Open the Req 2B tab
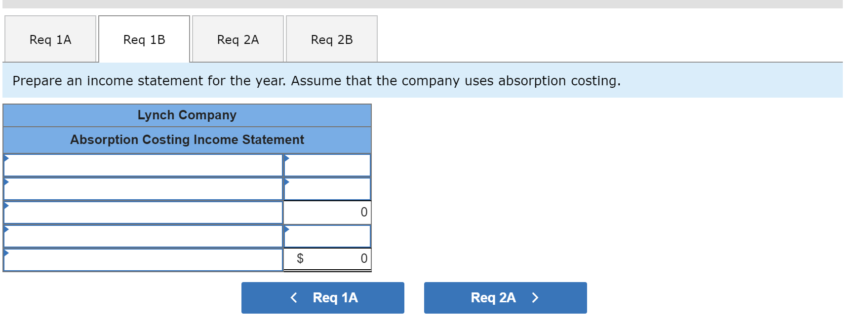 (x=331, y=39)
